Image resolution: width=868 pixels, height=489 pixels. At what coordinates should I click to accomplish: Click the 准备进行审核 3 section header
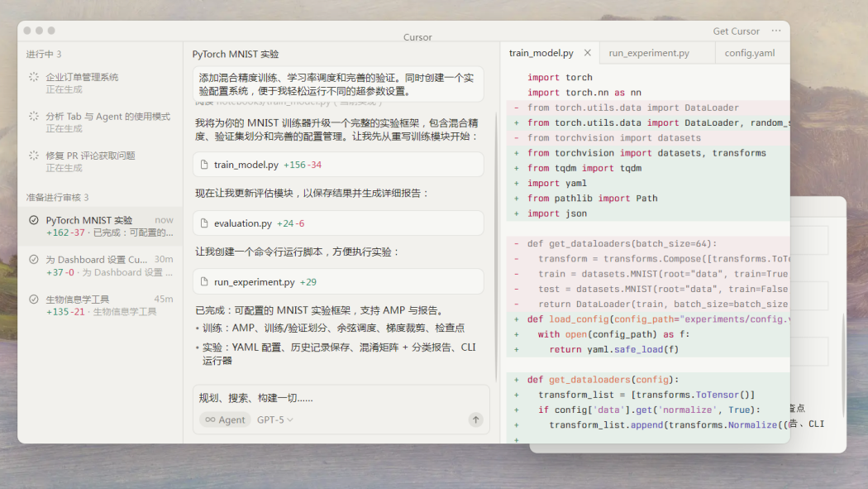tap(57, 197)
